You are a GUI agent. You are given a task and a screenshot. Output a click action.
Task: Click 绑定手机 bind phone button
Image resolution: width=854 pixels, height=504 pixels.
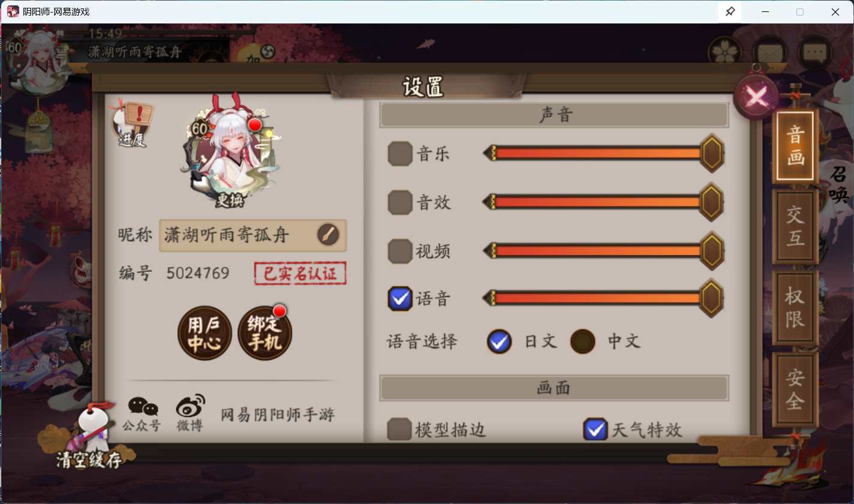(265, 334)
